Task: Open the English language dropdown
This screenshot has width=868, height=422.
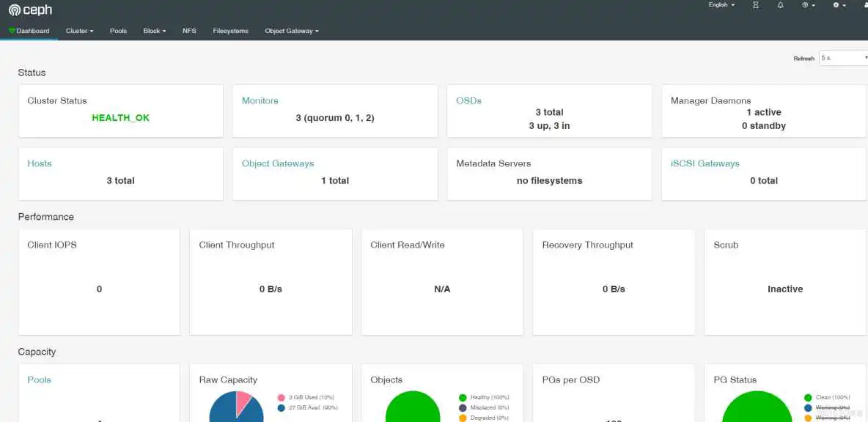Action: pyautogui.click(x=722, y=5)
